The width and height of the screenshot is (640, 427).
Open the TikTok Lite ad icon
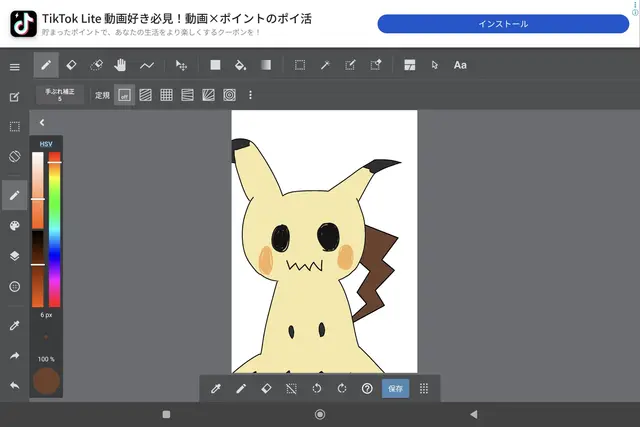pyautogui.click(x=23, y=24)
